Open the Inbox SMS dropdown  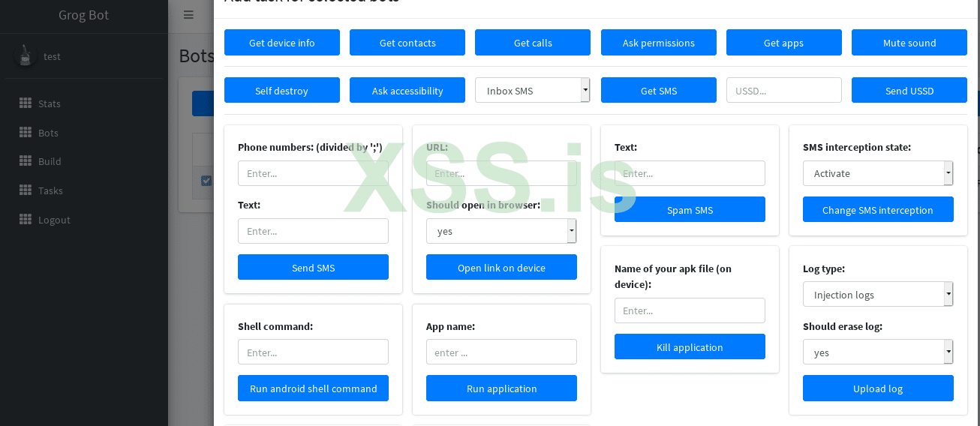[533, 90]
